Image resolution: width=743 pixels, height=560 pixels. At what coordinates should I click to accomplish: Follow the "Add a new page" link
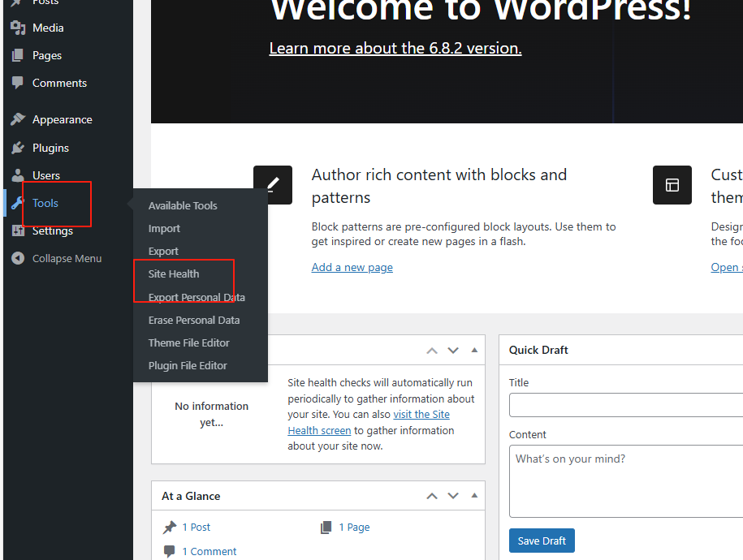352,267
